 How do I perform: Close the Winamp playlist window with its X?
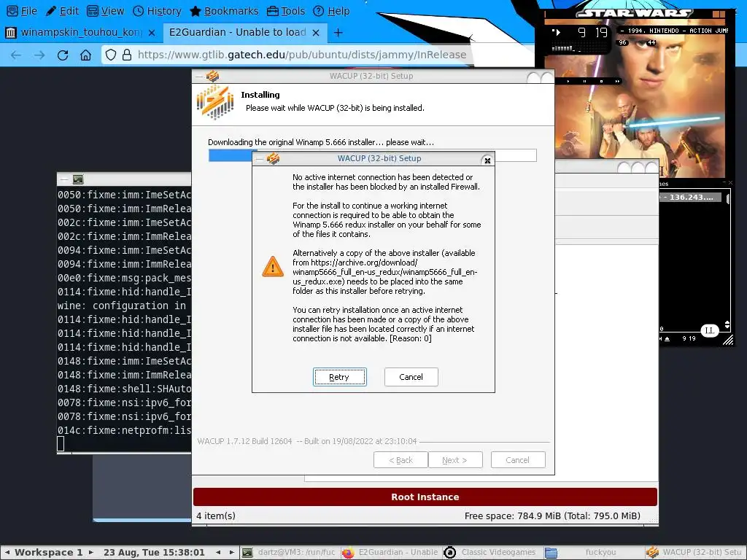(x=730, y=182)
